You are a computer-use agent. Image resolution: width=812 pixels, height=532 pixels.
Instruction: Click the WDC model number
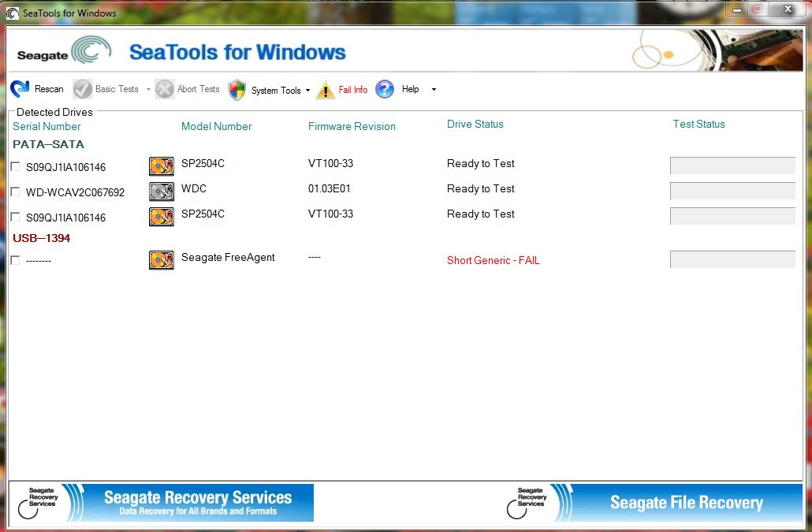pos(194,188)
